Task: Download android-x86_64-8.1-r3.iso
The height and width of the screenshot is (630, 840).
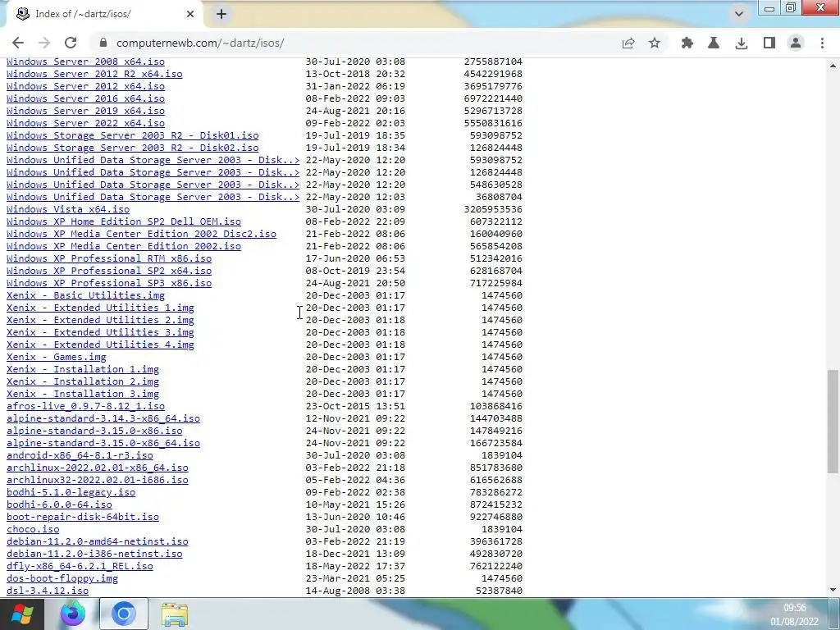Action: coord(80,456)
